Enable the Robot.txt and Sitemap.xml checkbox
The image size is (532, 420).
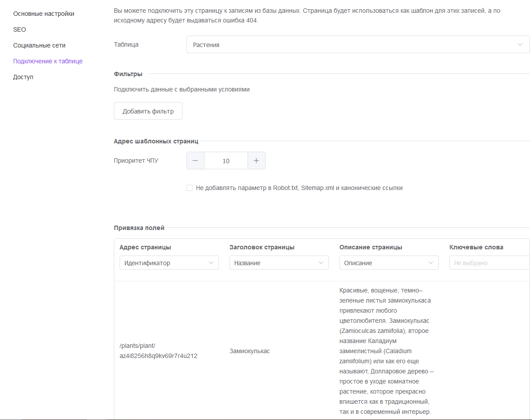tap(189, 188)
